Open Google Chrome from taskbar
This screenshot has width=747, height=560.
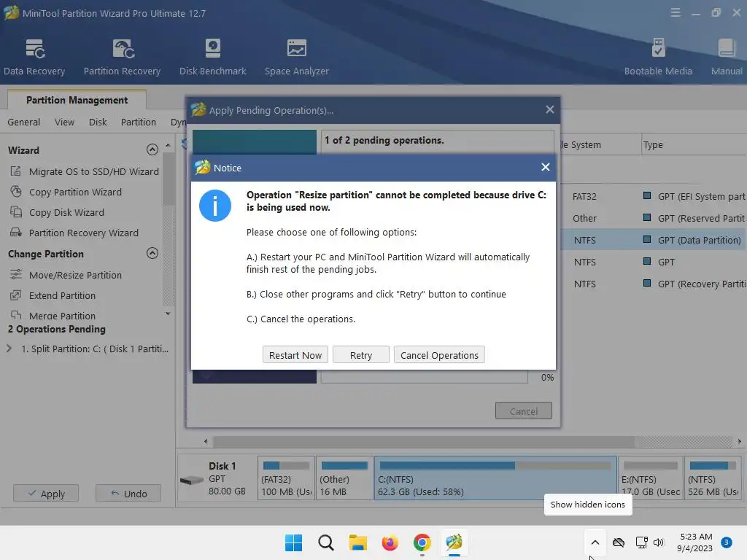pos(422,542)
